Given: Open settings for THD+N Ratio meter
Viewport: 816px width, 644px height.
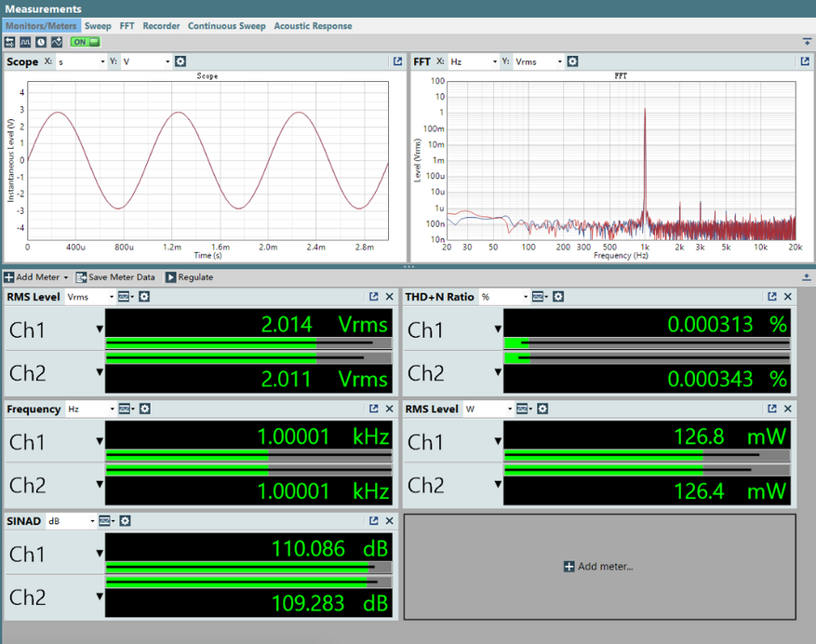Looking at the screenshot, I should (x=558, y=297).
